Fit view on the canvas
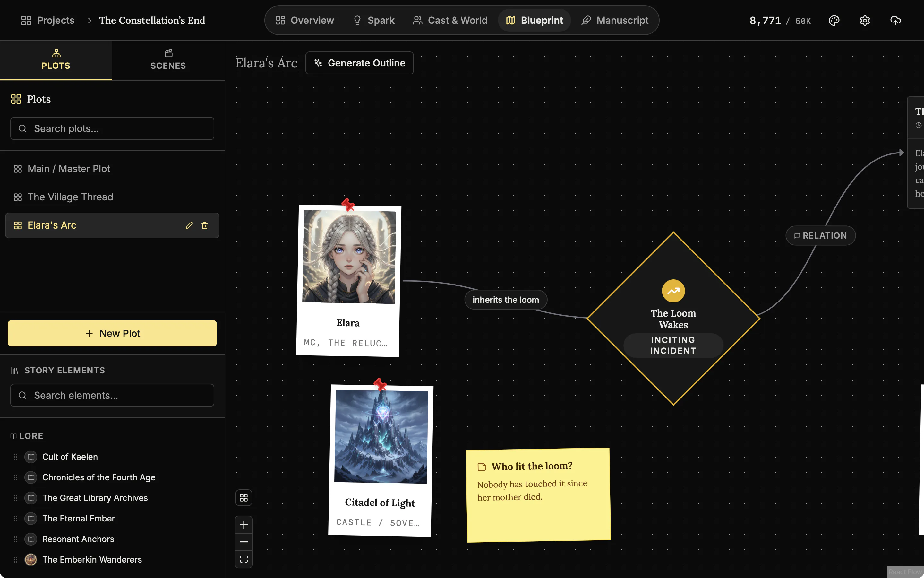 (244, 559)
